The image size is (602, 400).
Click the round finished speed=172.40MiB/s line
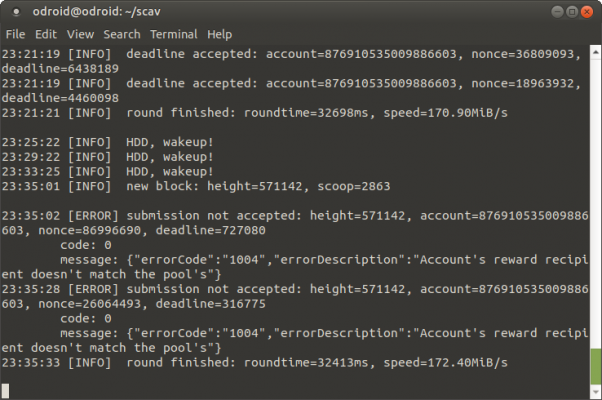255,363
